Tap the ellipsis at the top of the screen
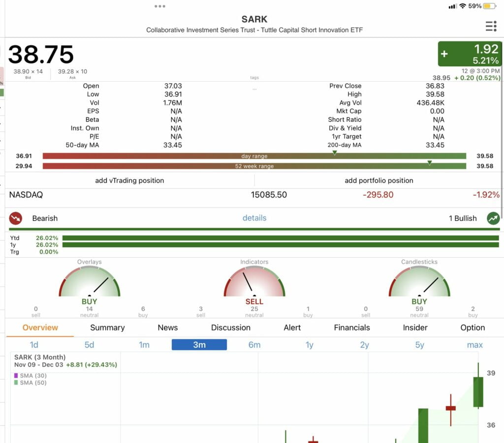Viewport: 504px width, 443px height. pyautogui.click(x=159, y=7)
